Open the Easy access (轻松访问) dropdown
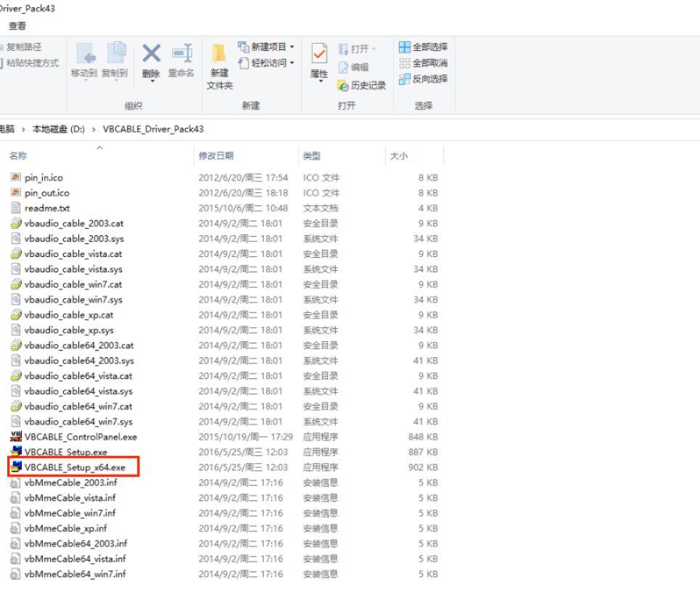Screen dimensions: 700x590 click(266, 63)
